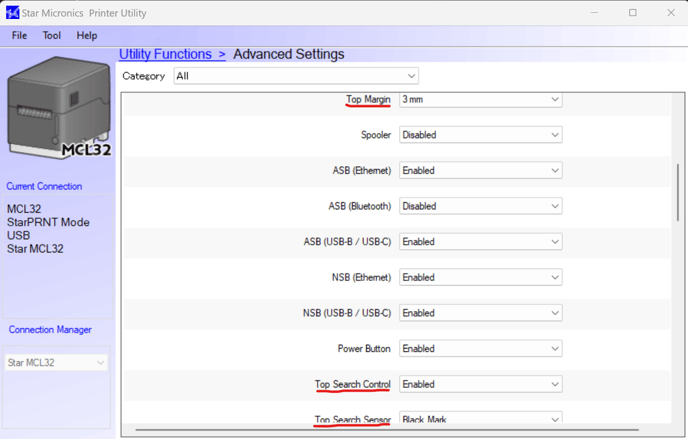Maximize the Printer Utility window
This screenshot has height=439, width=688.
pyautogui.click(x=632, y=13)
